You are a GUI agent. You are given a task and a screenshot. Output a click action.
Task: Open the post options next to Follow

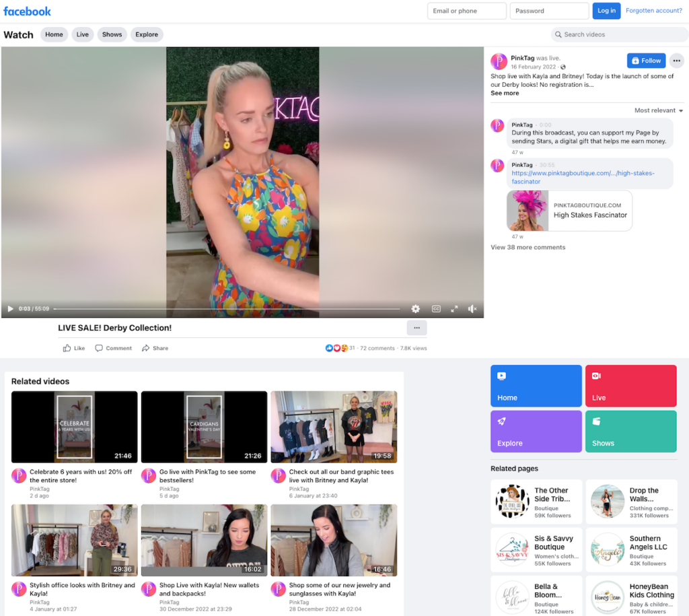[x=677, y=61]
